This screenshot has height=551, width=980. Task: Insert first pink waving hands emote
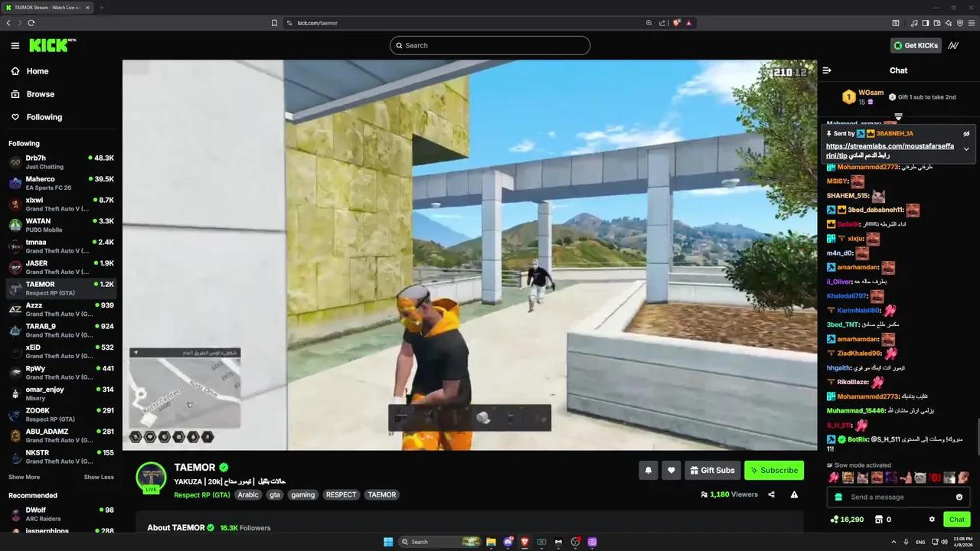(834, 478)
